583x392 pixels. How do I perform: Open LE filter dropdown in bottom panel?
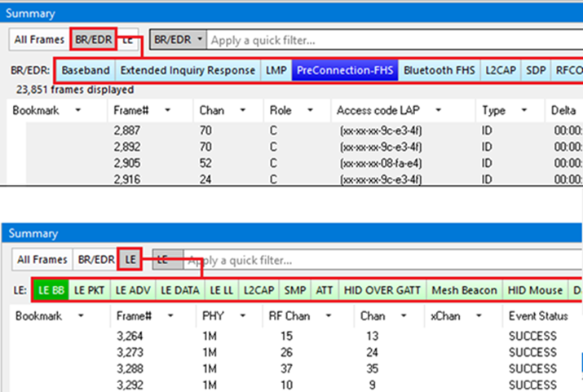[168, 260]
